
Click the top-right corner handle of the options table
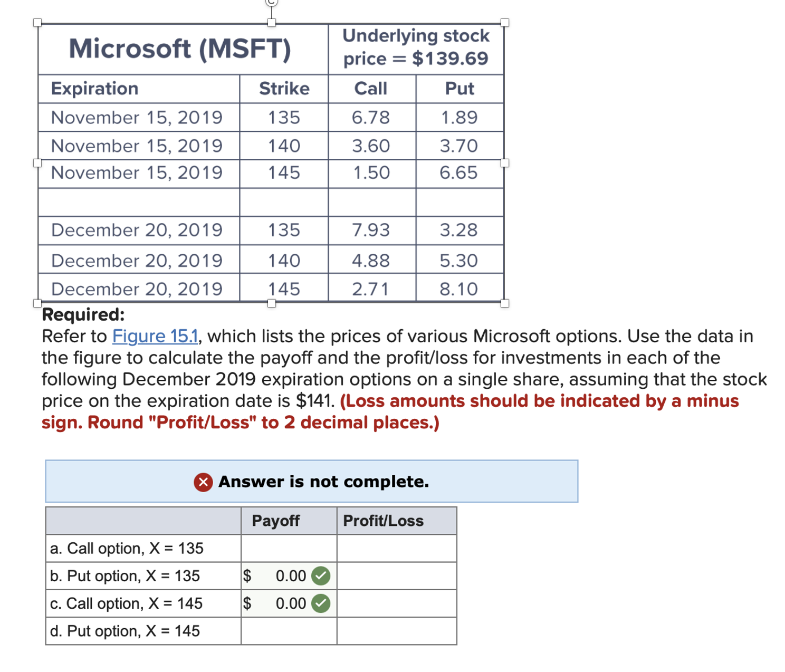point(505,22)
